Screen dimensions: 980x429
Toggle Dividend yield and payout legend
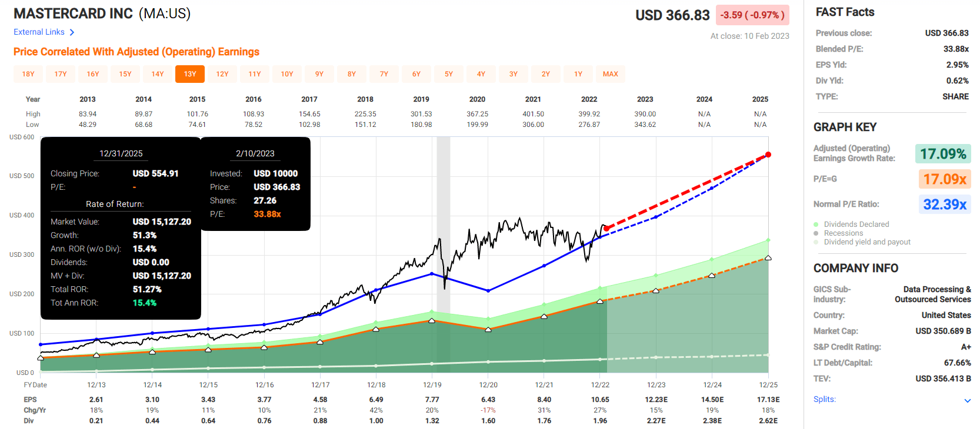pyautogui.click(x=862, y=242)
